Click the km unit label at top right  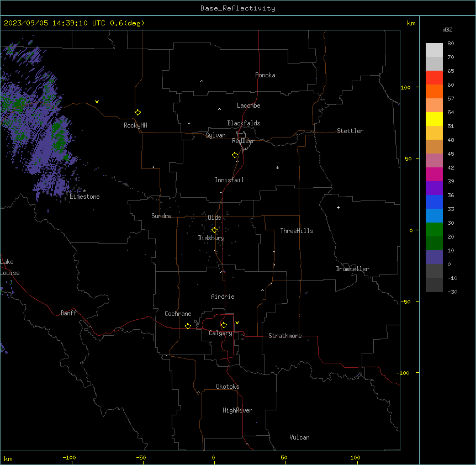pos(411,23)
